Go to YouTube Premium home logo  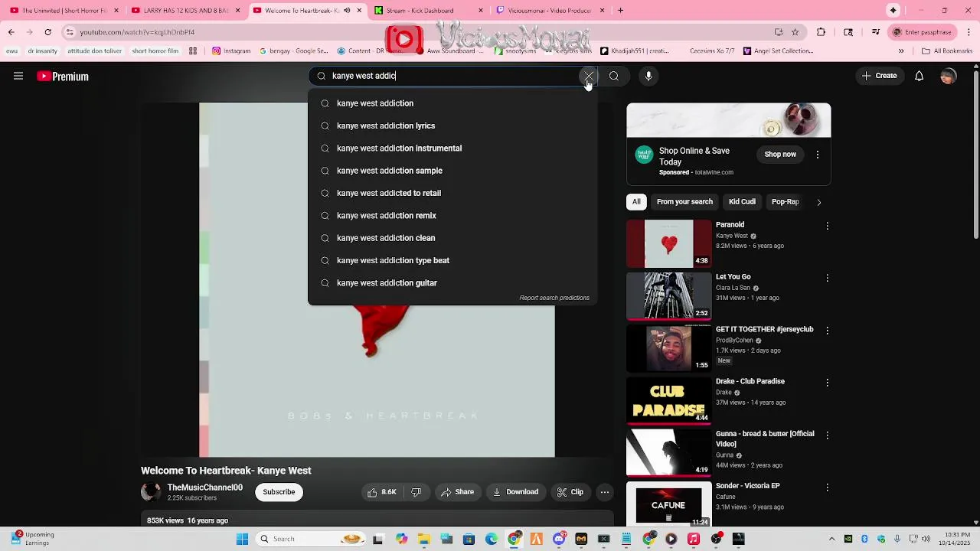point(63,77)
